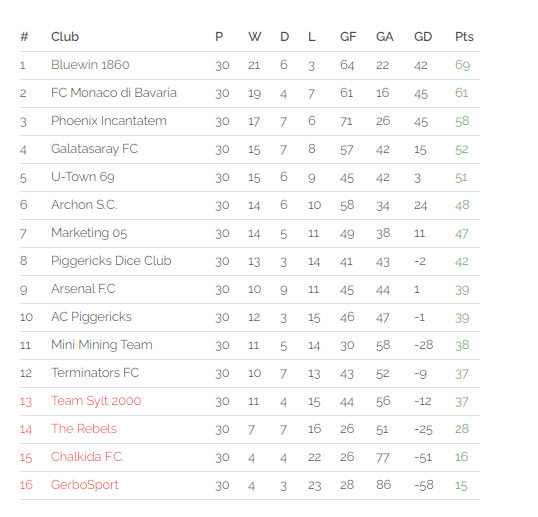The height and width of the screenshot is (517, 538).
Task: Open Piggericks Dice Club entry
Action: tap(111, 261)
